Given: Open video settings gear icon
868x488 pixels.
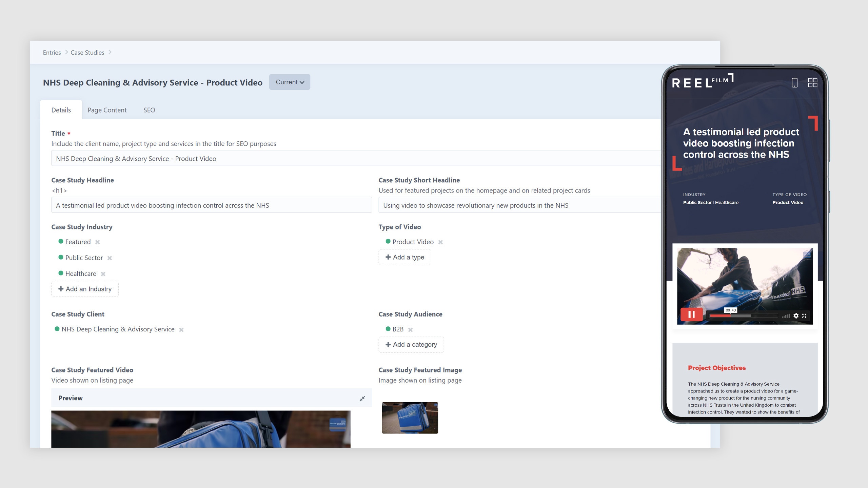Looking at the screenshot, I should tap(796, 316).
